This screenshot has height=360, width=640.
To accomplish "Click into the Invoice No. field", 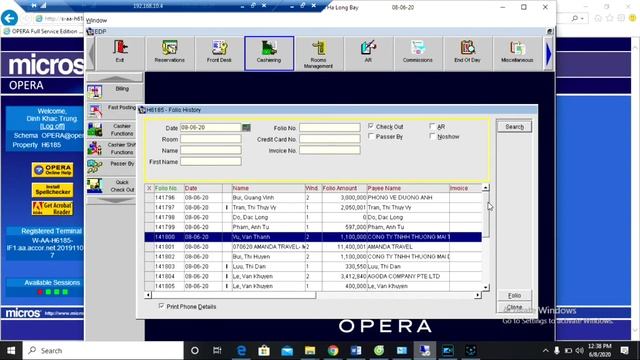I will [330, 150].
